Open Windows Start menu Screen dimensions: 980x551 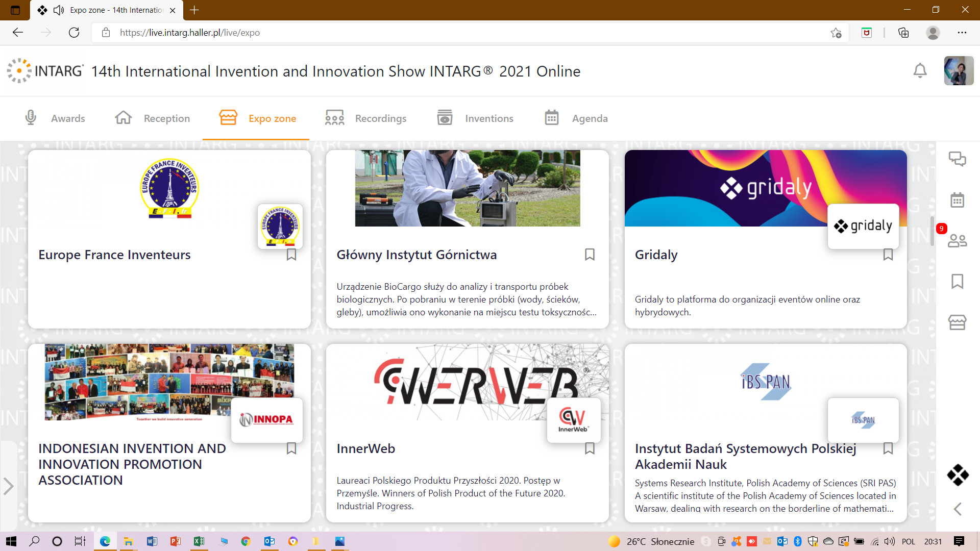click(x=11, y=541)
